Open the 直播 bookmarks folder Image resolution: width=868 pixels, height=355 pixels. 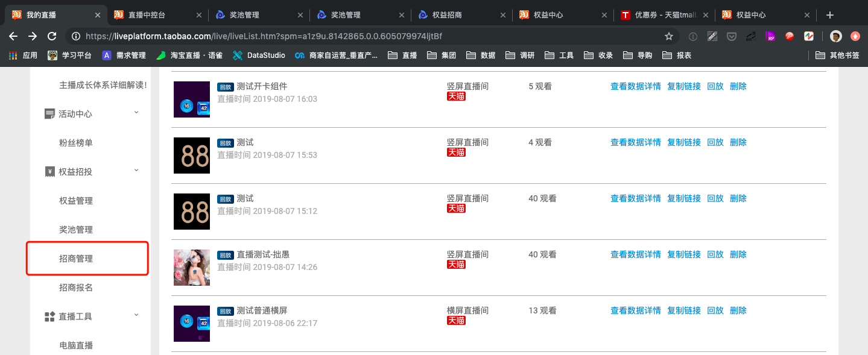click(x=402, y=55)
